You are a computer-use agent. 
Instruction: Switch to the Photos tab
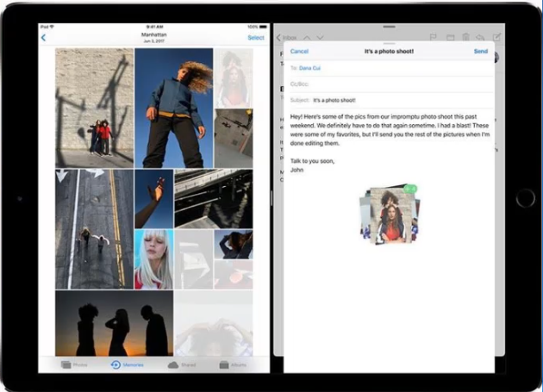click(x=75, y=365)
